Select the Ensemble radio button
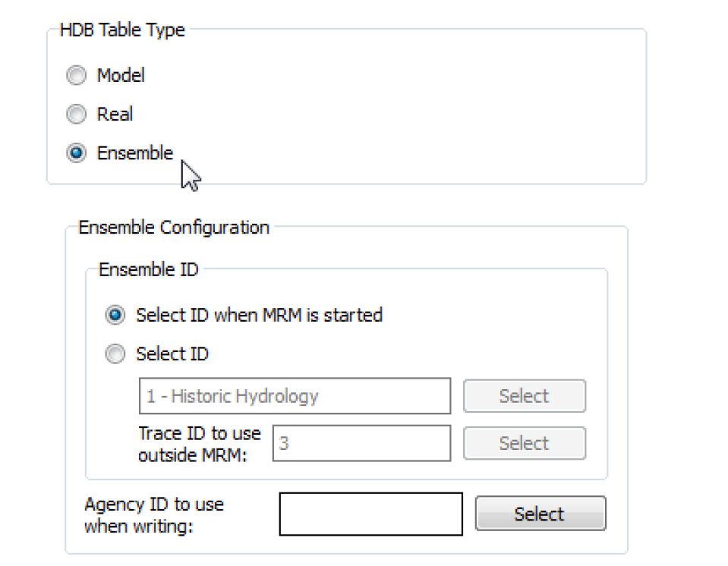 click(76, 153)
